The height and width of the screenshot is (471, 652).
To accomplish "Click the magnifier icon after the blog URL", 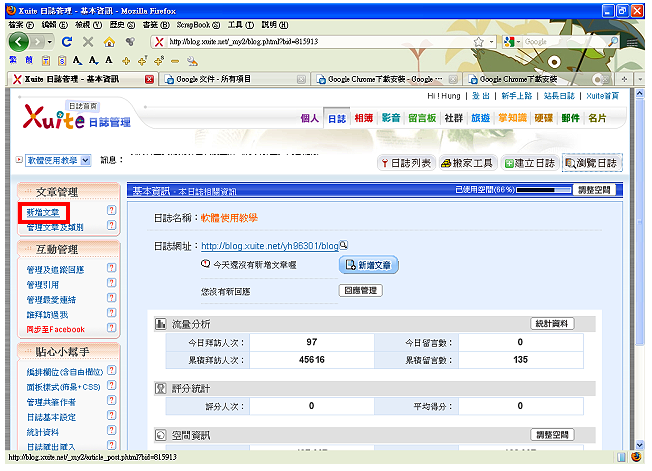I will pos(343,245).
